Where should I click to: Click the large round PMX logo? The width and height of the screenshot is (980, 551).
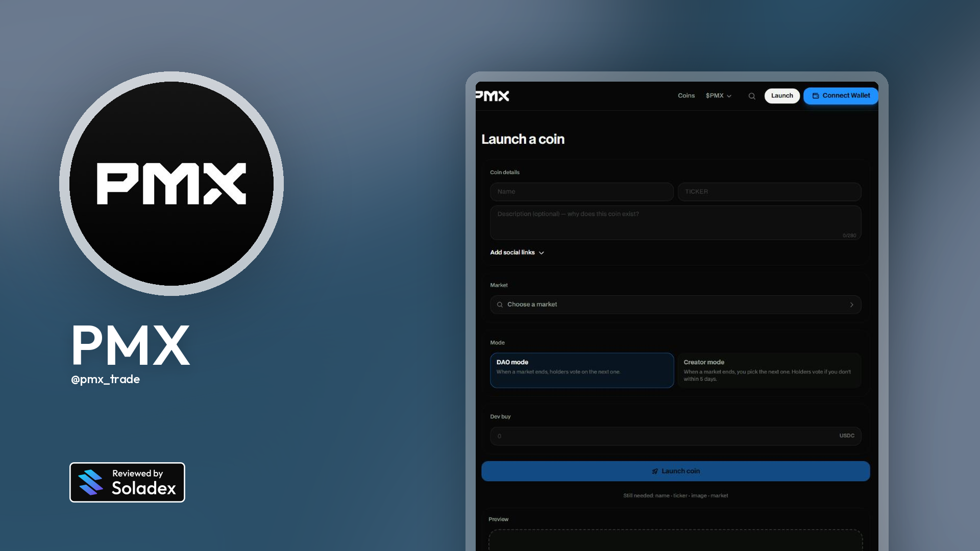click(x=171, y=184)
